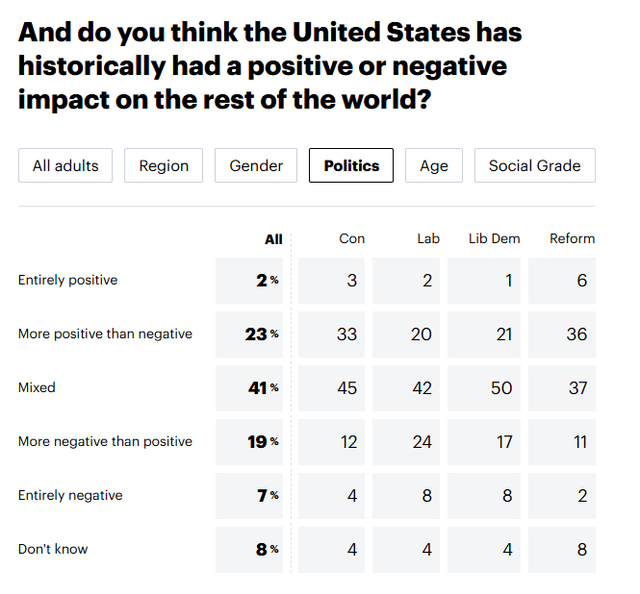Screen dimensions: 640x594
Task: Select the All adults tab
Action: point(65,166)
